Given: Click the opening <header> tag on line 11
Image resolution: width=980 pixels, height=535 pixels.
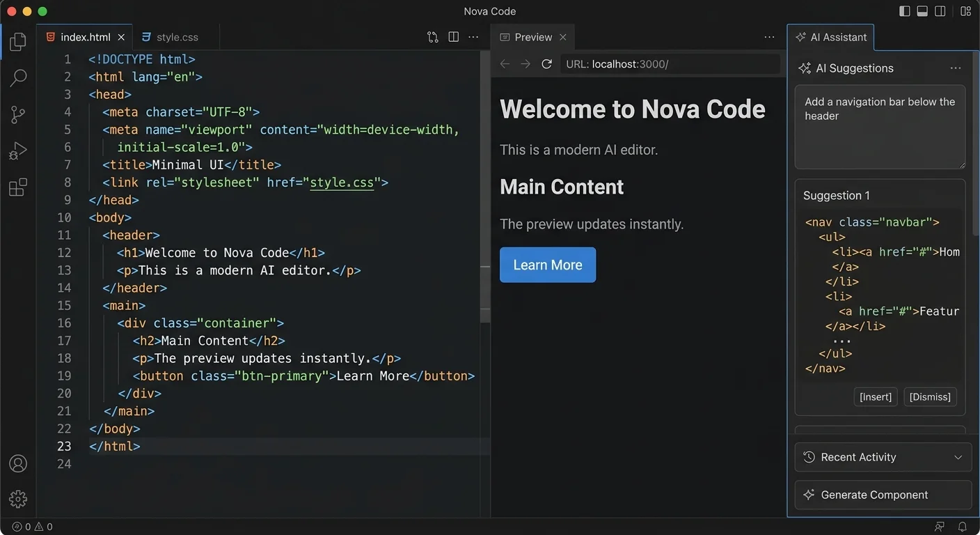Looking at the screenshot, I should point(131,235).
